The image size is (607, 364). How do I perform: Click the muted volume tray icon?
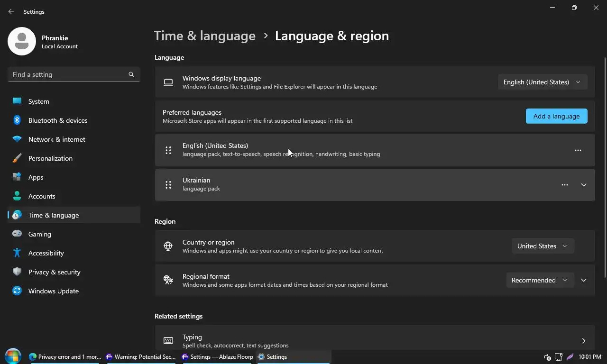[x=547, y=357]
